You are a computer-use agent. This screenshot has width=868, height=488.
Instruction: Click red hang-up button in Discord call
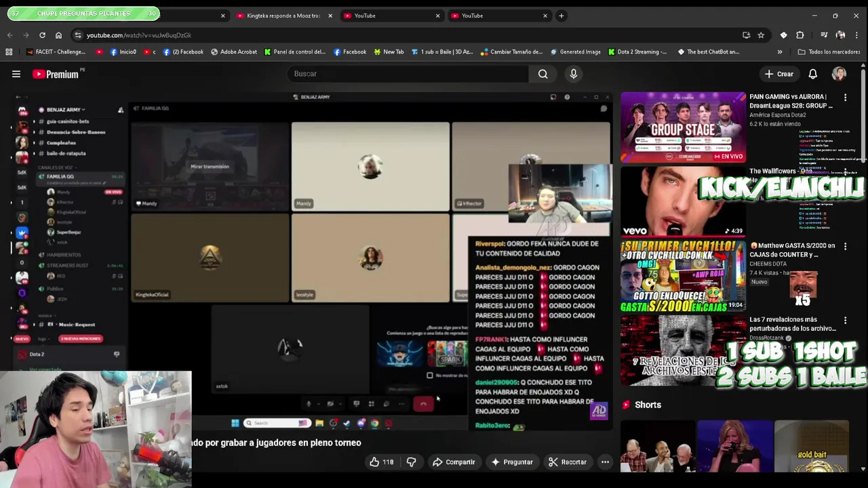point(423,404)
